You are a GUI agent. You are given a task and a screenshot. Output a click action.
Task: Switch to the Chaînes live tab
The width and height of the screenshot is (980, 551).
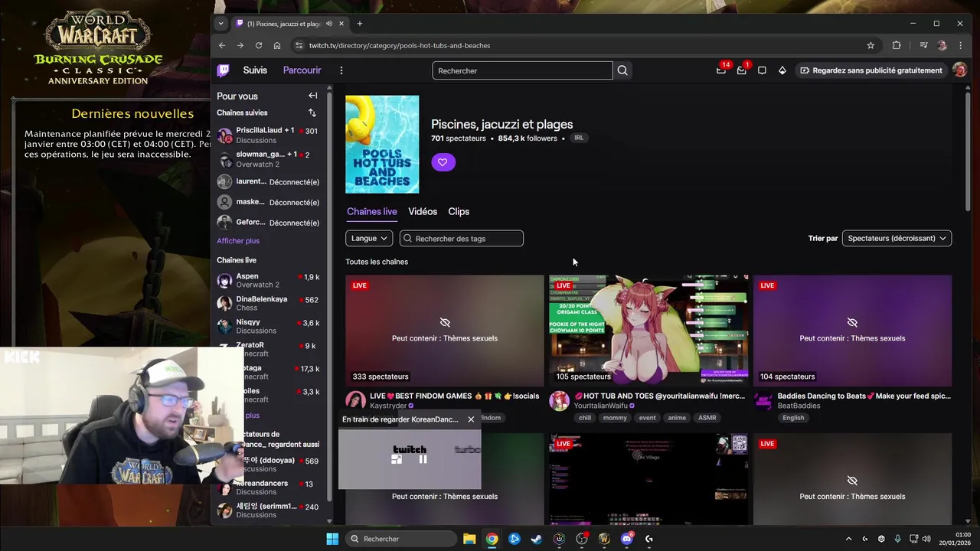pyautogui.click(x=371, y=212)
